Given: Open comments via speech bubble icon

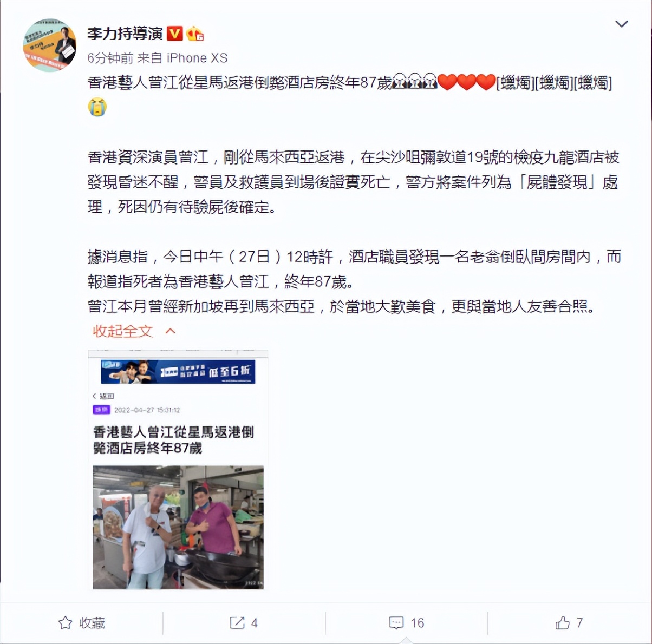Looking at the screenshot, I should coord(396,623).
